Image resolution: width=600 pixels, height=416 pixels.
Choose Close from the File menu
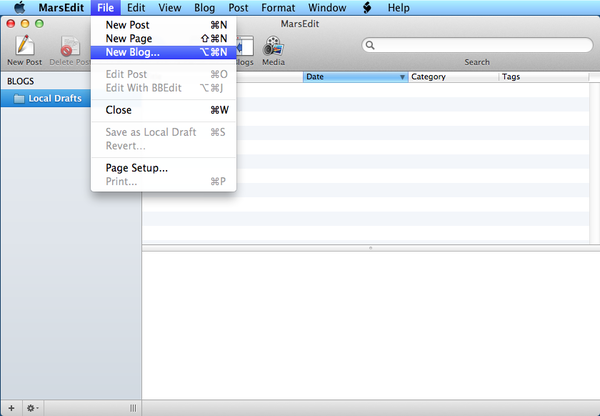coord(163,110)
